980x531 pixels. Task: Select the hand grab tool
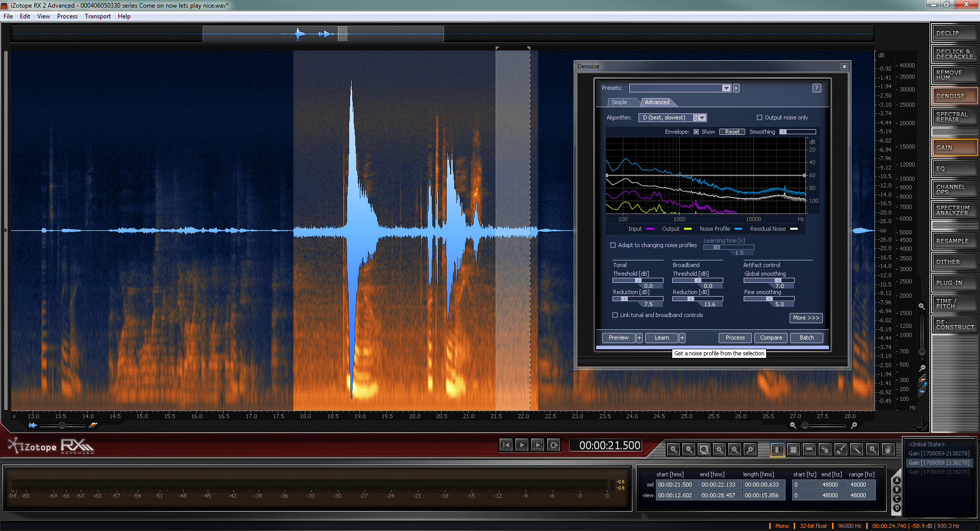pos(888,449)
